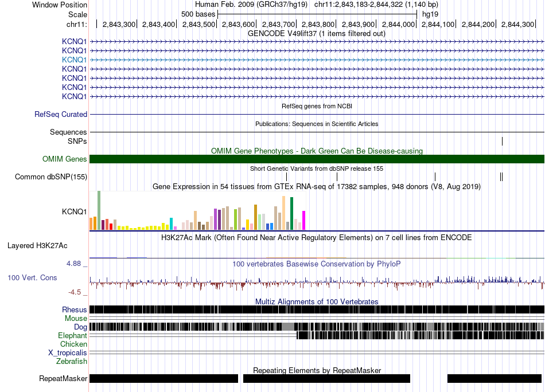Click the middle RepeatMasker block

coord(327,378)
